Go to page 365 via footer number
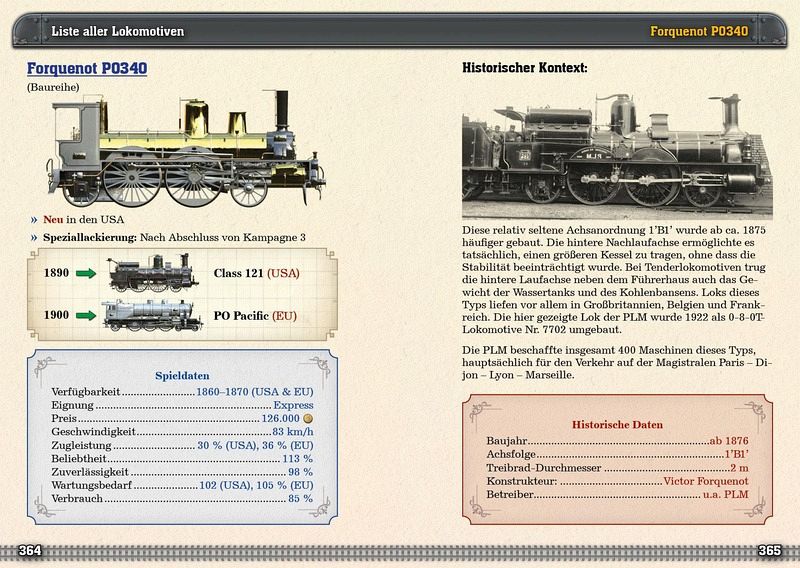Screen dimensions: 800x568 pos(769,551)
